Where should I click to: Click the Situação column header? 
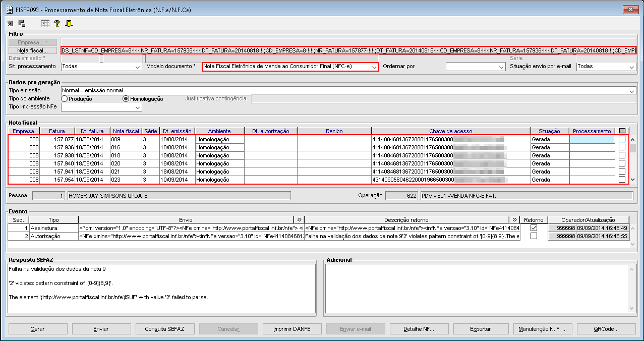(549, 131)
